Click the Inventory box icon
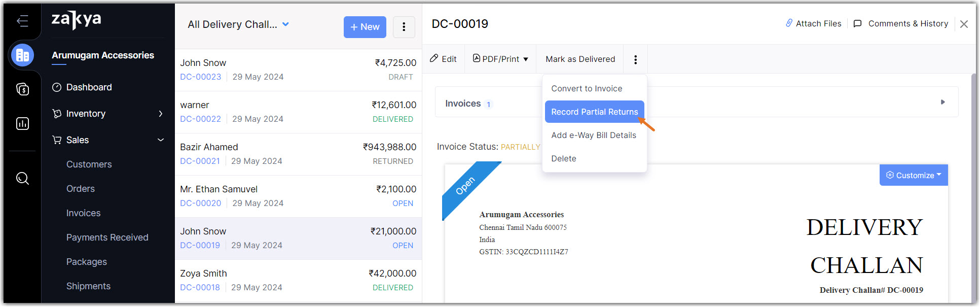Screen dimensions: 980x307 57,114
